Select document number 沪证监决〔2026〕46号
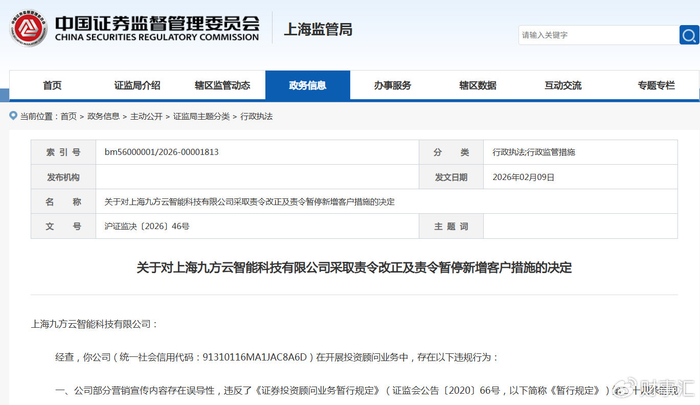 tap(147, 226)
